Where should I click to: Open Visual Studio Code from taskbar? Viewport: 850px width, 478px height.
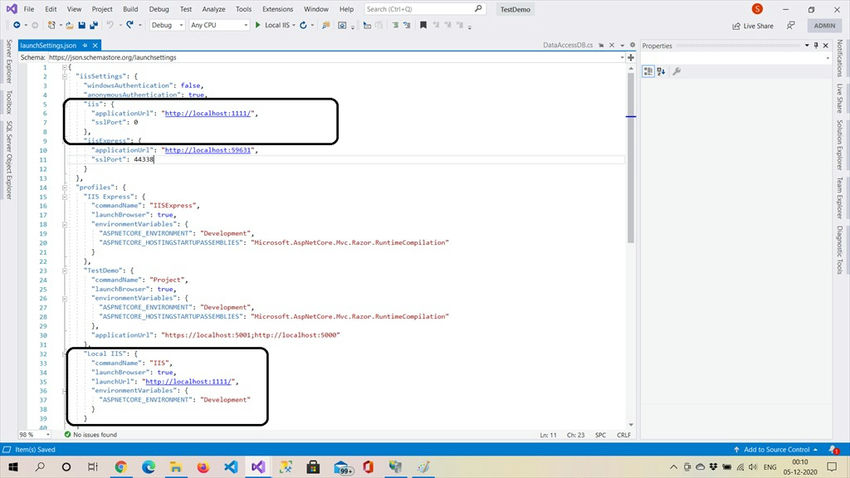click(x=229, y=467)
